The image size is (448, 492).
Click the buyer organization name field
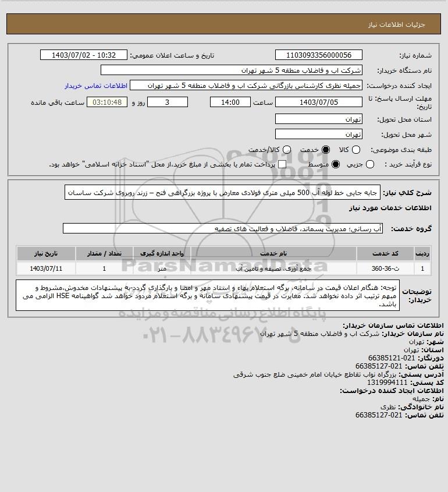click(232, 70)
